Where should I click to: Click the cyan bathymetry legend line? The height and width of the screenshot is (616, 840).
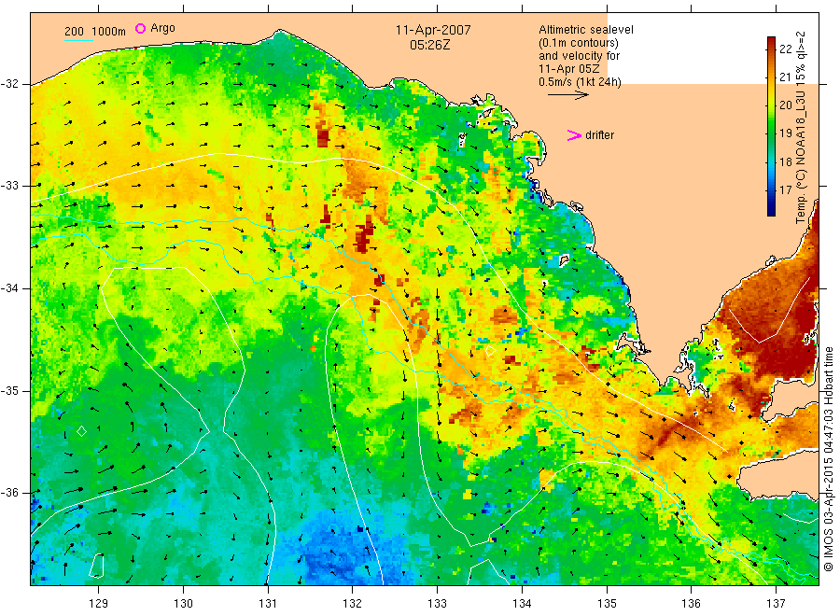tap(78, 41)
